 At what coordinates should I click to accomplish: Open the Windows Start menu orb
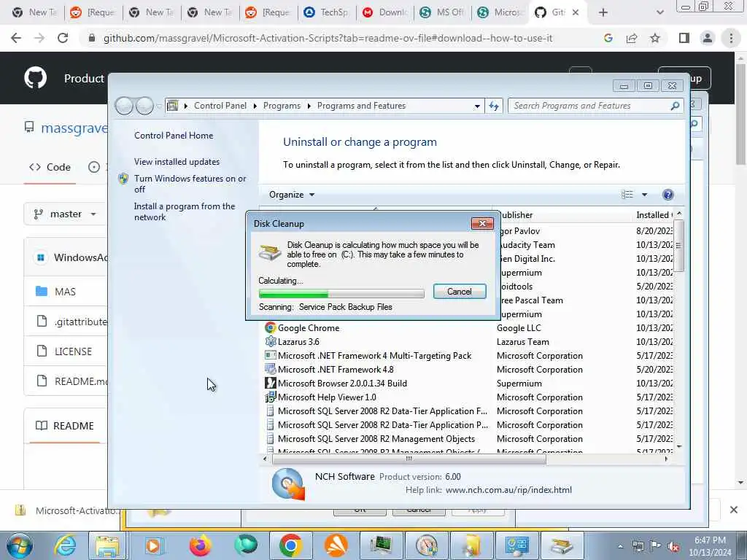pyautogui.click(x=20, y=545)
